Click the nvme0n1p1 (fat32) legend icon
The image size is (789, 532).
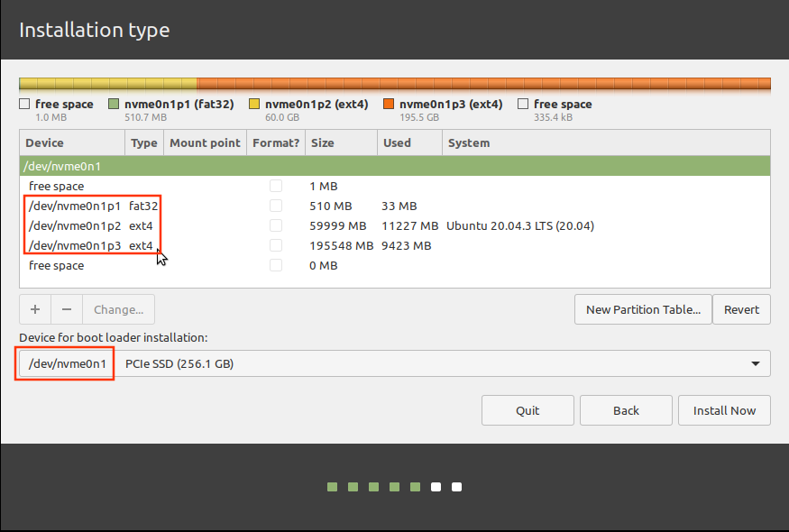click(114, 104)
